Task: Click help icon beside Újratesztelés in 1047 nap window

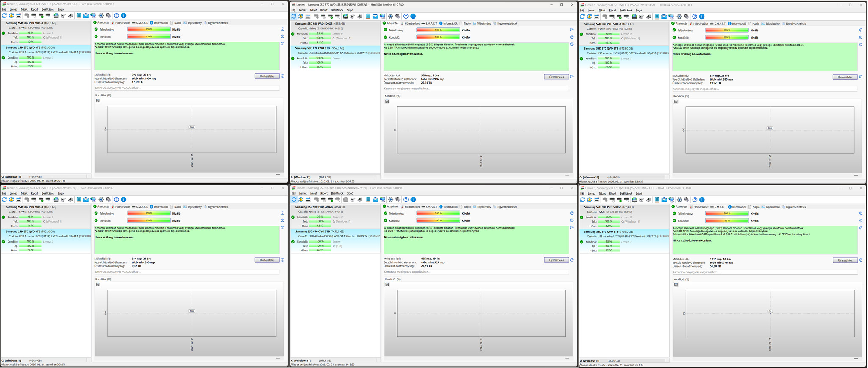Action: pos(861,260)
